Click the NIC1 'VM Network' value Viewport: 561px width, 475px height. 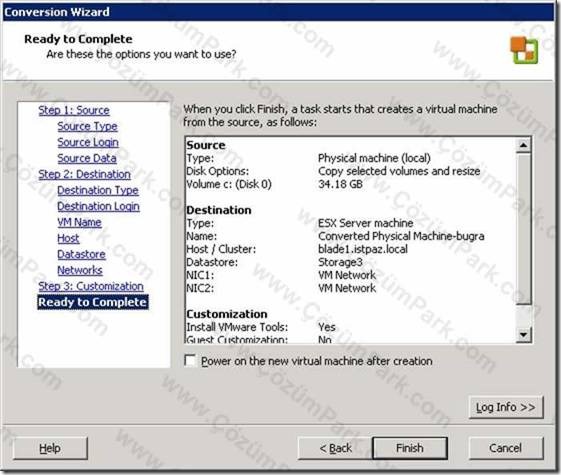347,275
